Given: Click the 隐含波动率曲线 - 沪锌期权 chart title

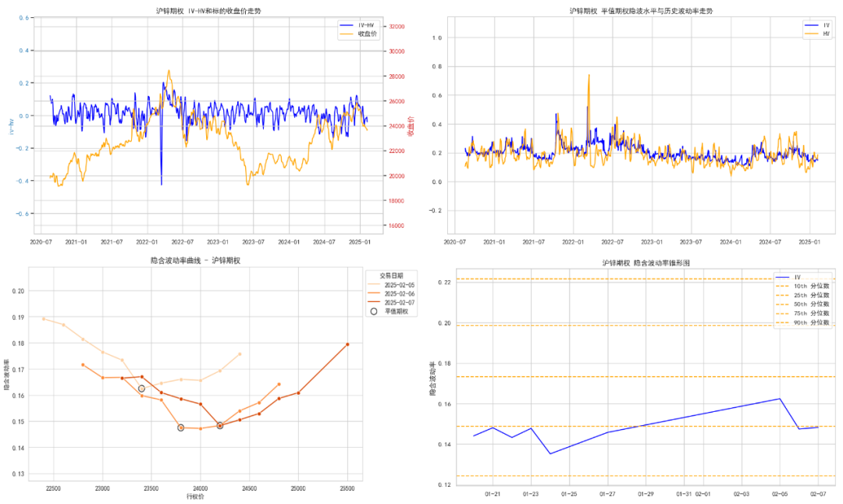Looking at the screenshot, I should (195, 260).
